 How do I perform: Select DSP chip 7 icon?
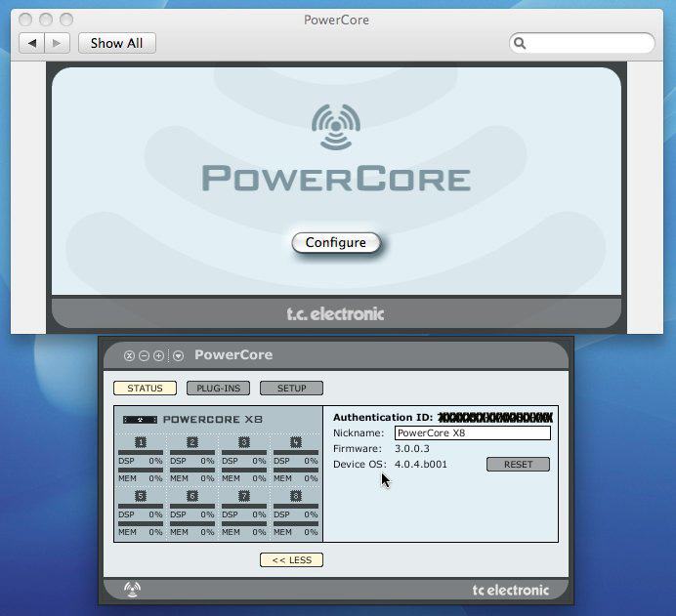pos(244,496)
